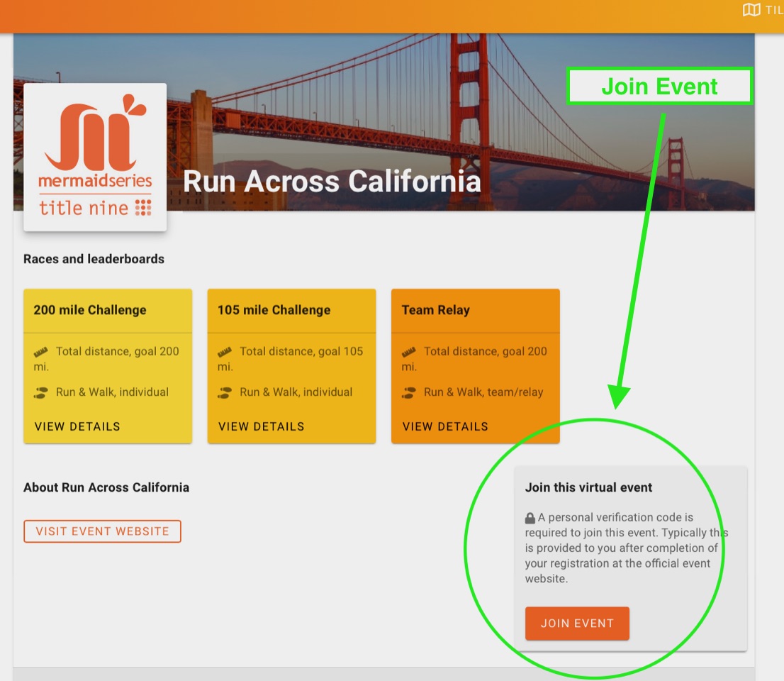784x681 pixels.
Task: Click the mermaidseries title nine logo
Action: [95, 157]
